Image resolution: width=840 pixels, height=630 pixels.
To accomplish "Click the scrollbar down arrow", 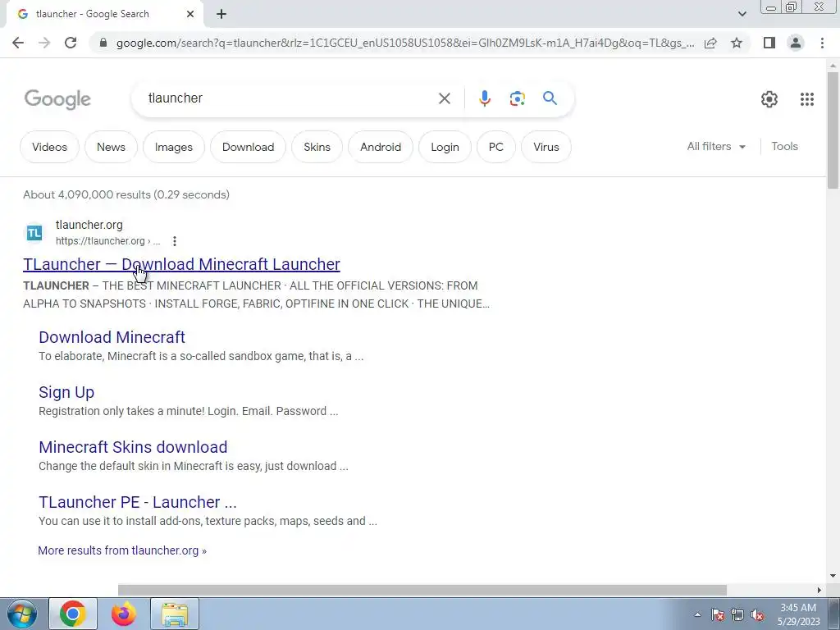I will (x=833, y=576).
